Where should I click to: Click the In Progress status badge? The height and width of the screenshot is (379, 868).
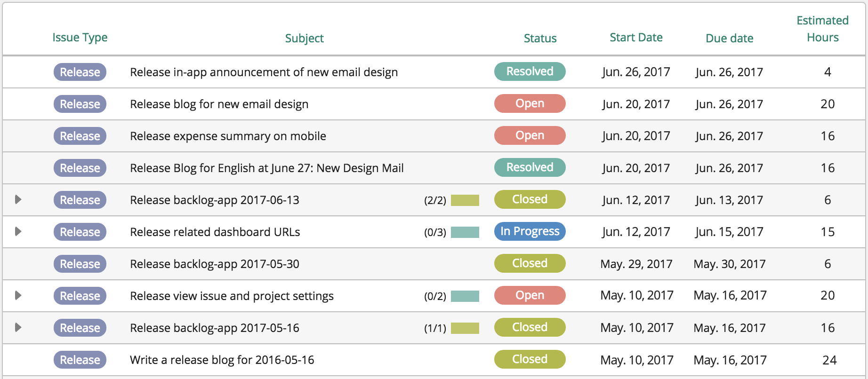530,231
